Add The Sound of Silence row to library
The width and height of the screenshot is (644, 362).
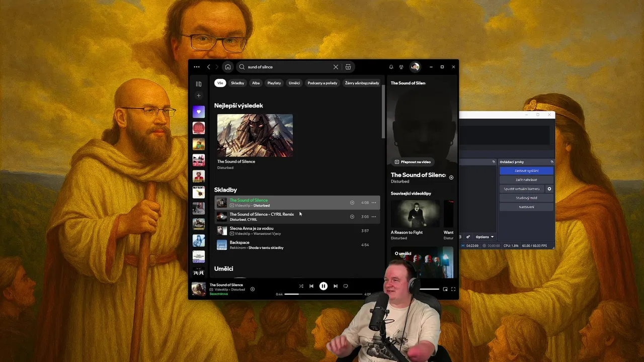click(352, 203)
